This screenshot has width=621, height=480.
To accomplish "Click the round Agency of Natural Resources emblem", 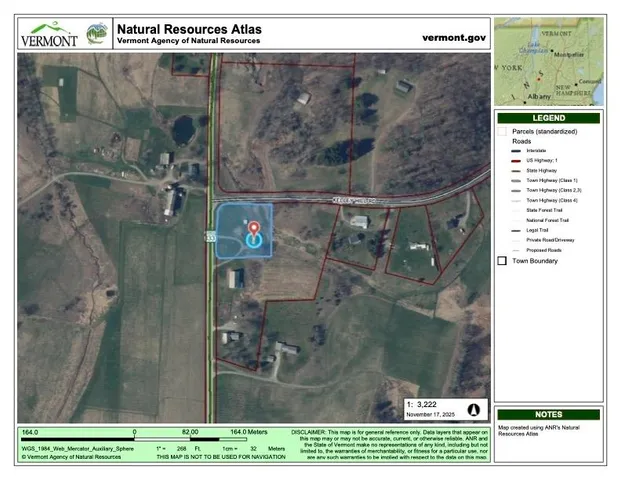I will pyautogui.click(x=97, y=34).
